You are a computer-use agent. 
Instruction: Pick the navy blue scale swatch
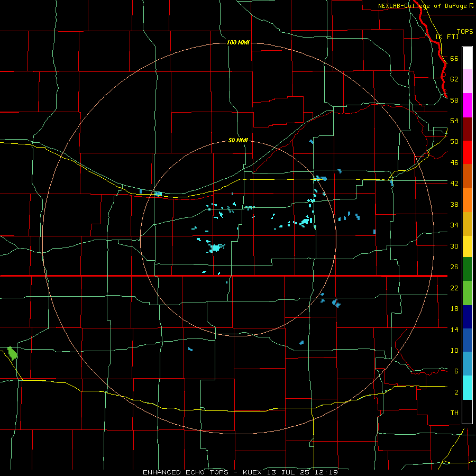(x=467, y=317)
